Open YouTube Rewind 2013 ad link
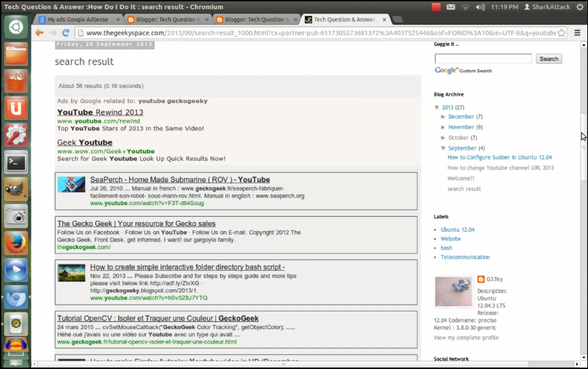 (100, 112)
